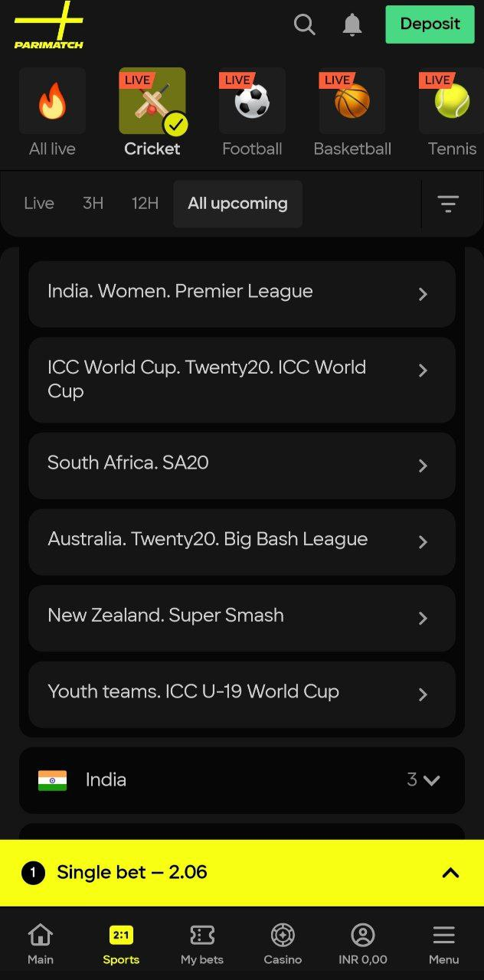The width and height of the screenshot is (484, 980).
Task: Select the Football sport icon
Action: (x=252, y=101)
